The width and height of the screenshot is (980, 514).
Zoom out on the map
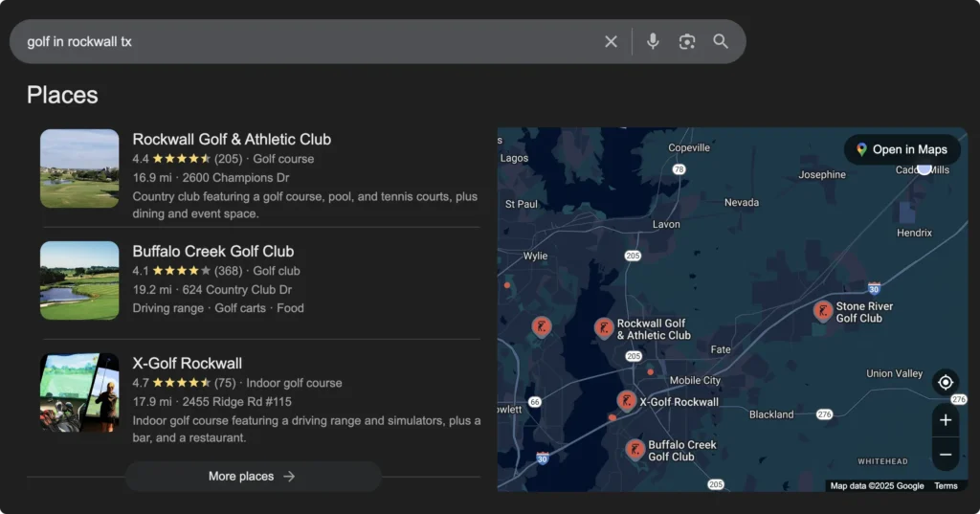(x=945, y=455)
